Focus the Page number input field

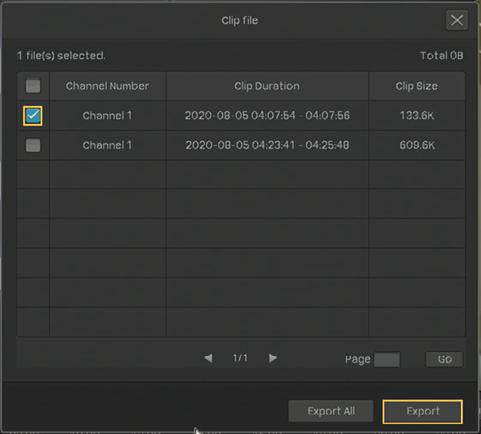[387, 360]
